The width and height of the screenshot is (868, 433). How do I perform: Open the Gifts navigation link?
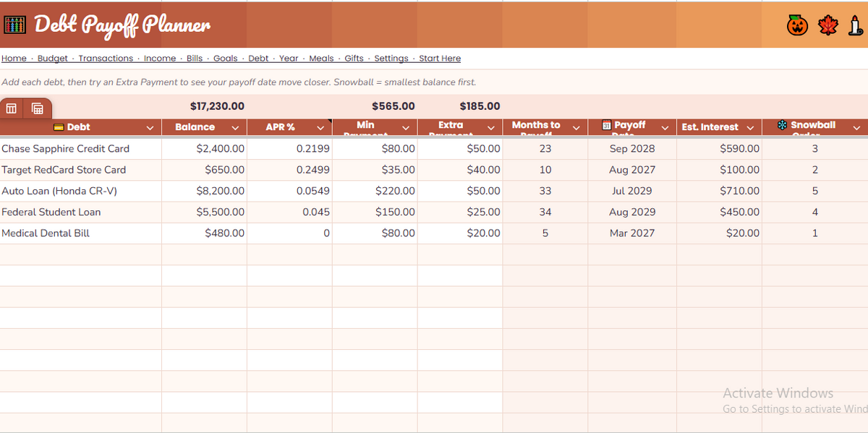354,59
